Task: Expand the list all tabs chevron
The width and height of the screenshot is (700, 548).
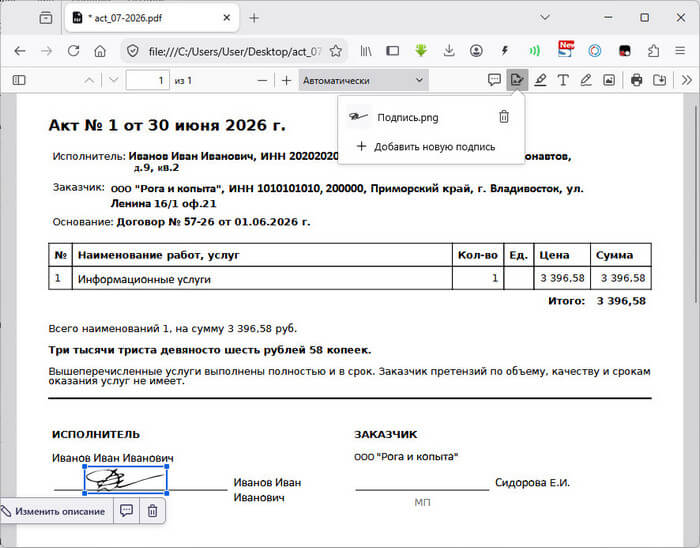Action: [545, 17]
